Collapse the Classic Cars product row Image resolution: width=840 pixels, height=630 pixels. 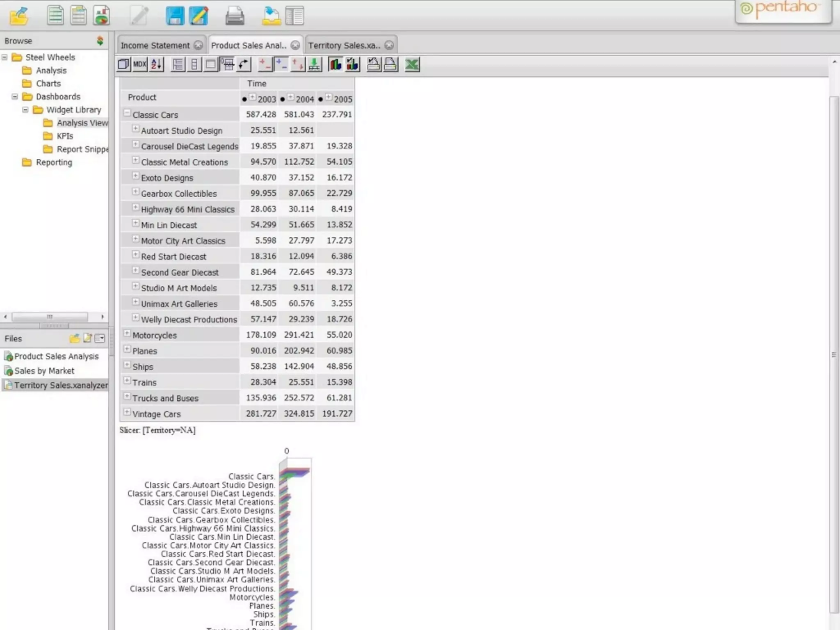127,113
